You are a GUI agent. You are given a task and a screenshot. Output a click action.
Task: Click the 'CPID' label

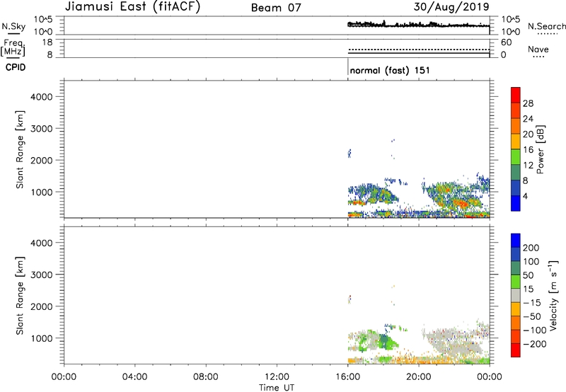[16, 67]
